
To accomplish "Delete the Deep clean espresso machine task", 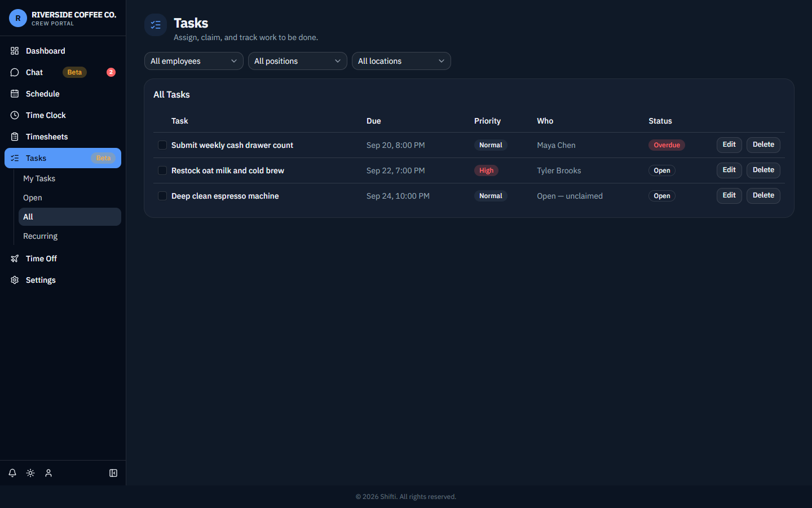I will (764, 195).
